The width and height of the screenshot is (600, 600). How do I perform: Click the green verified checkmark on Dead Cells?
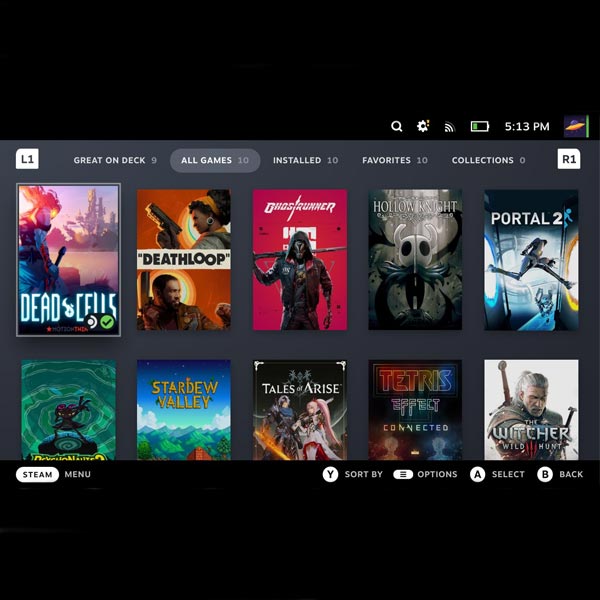tap(107, 322)
